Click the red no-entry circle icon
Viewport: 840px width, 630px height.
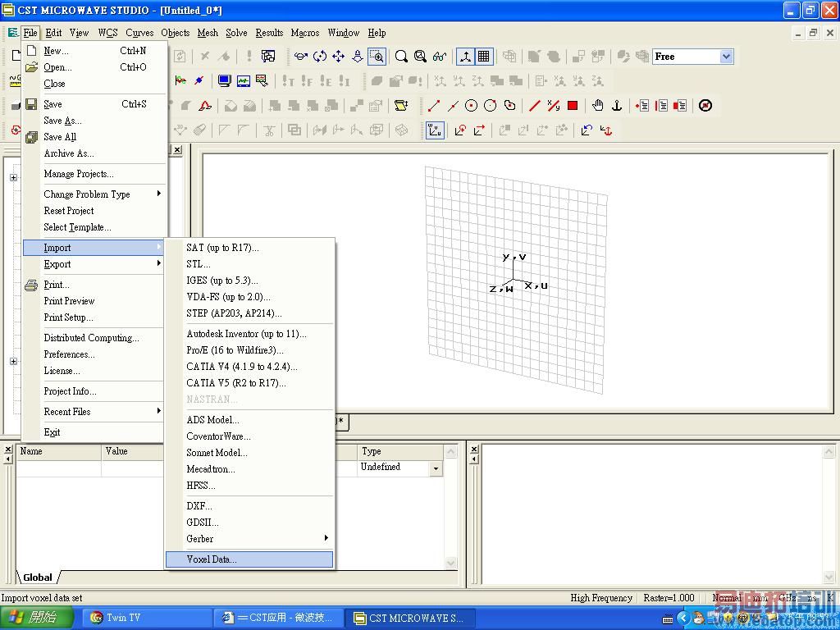pyautogui.click(x=705, y=105)
